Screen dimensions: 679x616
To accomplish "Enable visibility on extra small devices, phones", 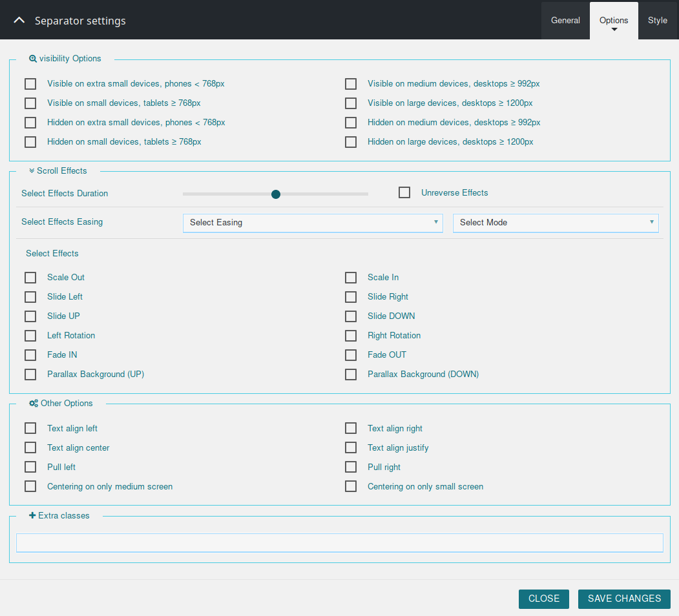I will (x=30, y=83).
